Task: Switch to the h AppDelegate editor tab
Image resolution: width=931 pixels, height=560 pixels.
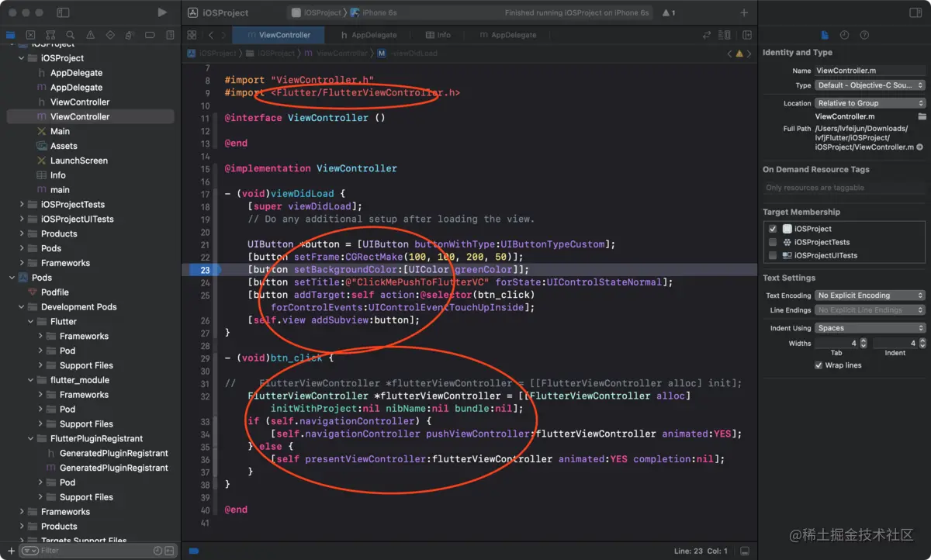Action: coord(369,35)
